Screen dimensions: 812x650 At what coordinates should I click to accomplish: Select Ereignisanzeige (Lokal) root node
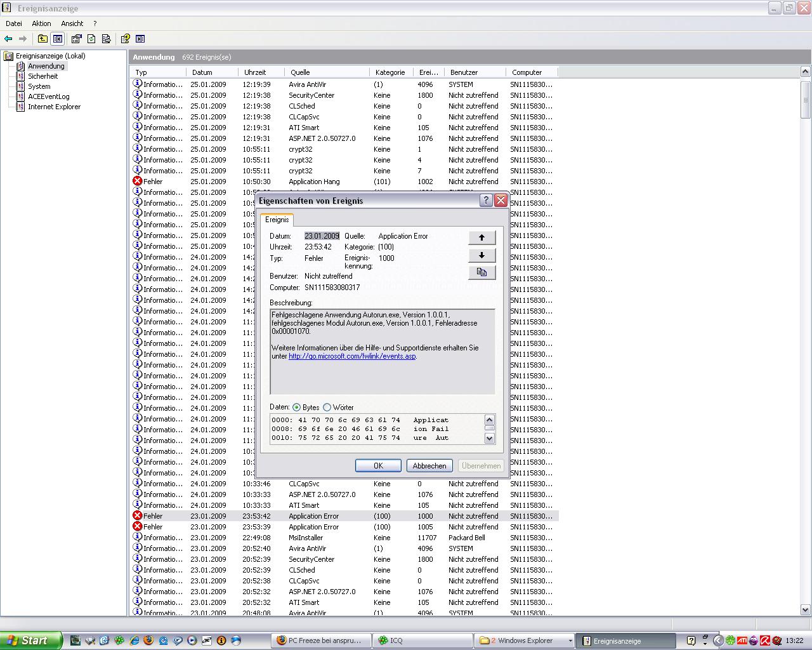click(50, 56)
